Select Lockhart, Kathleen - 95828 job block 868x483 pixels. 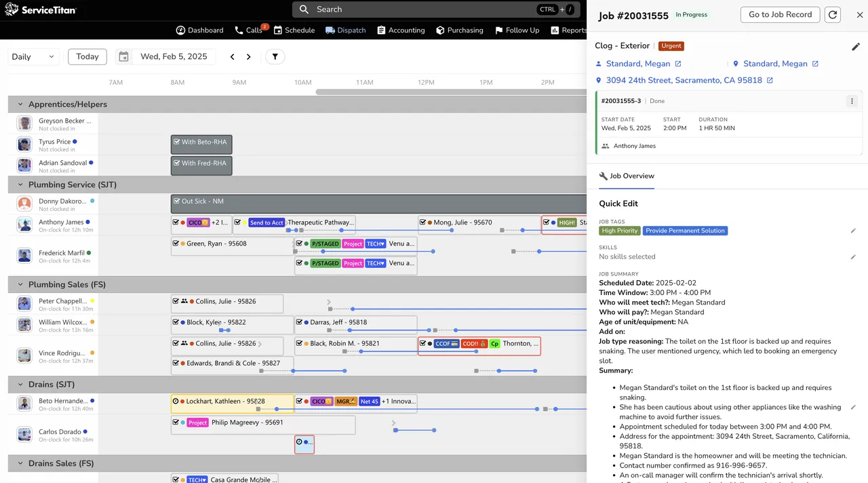click(233, 404)
